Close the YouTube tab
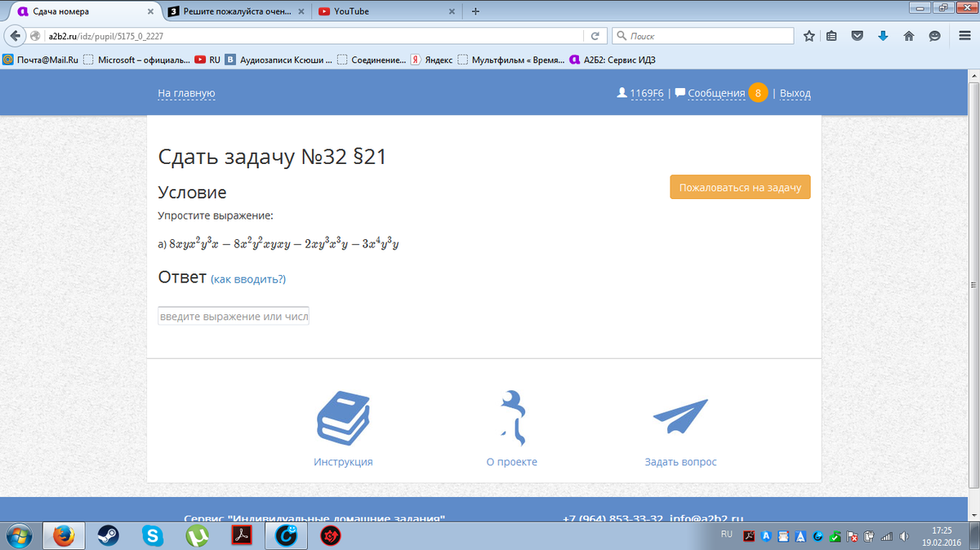980x550 pixels. pos(452,11)
